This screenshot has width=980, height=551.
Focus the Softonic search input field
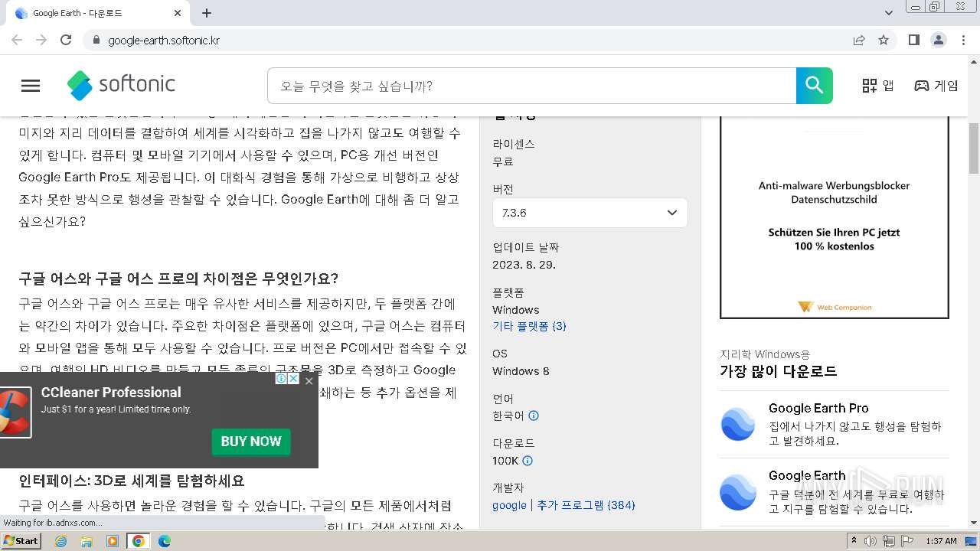pos(531,86)
